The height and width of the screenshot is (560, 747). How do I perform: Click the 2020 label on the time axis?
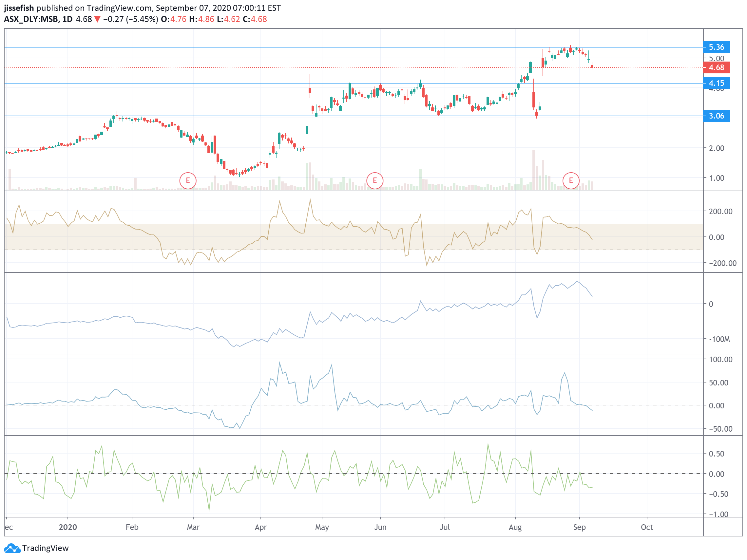pos(68,527)
